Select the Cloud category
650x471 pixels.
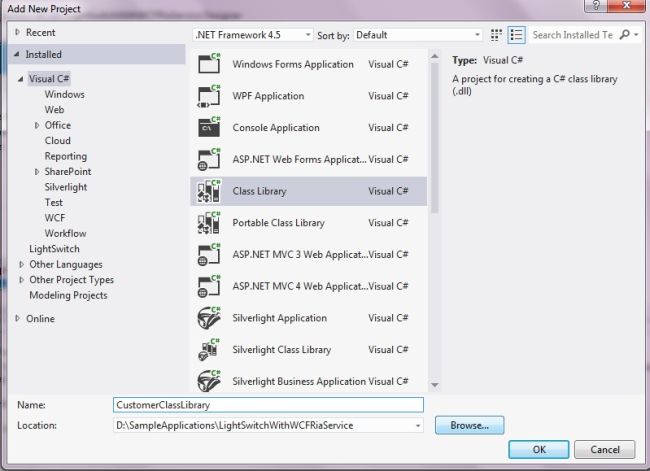tap(58, 141)
